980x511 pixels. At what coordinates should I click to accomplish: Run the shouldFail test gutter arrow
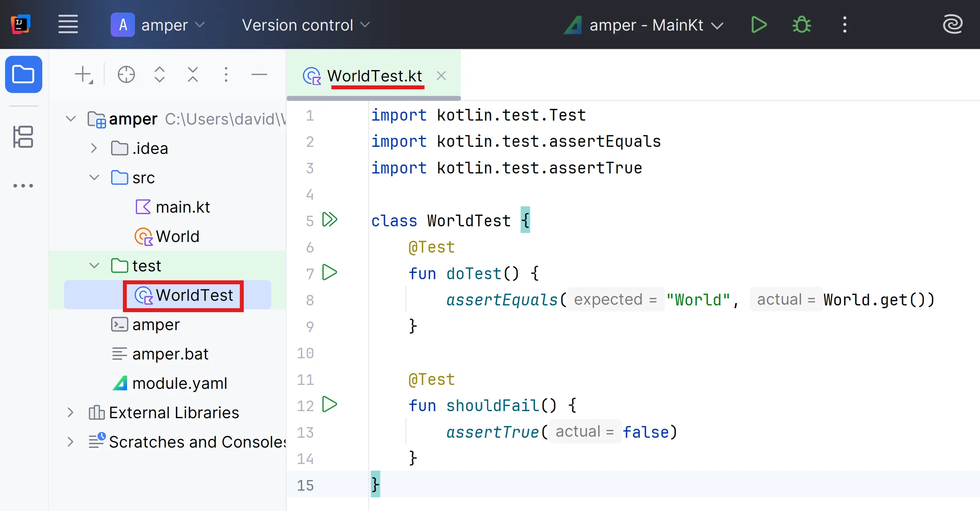(x=329, y=404)
